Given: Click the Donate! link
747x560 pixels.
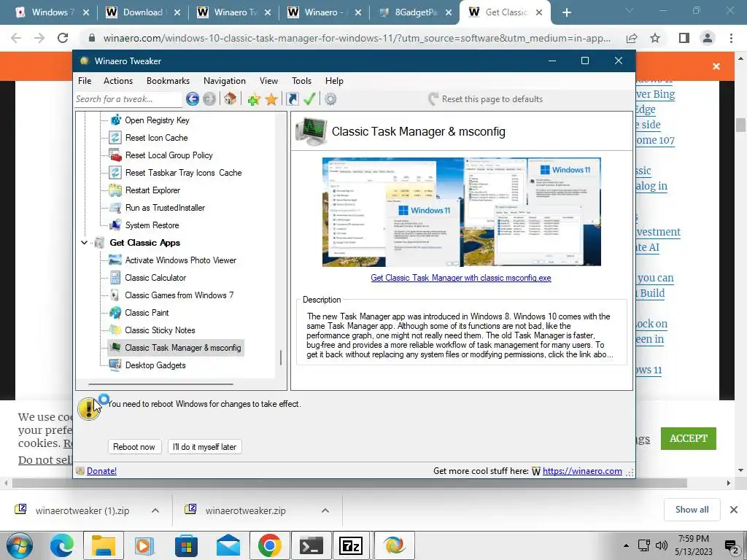Looking at the screenshot, I should coord(101,471).
